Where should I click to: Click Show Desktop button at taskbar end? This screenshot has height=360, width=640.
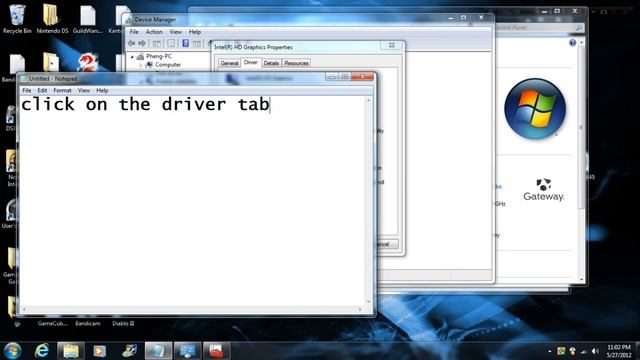(x=637, y=351)
